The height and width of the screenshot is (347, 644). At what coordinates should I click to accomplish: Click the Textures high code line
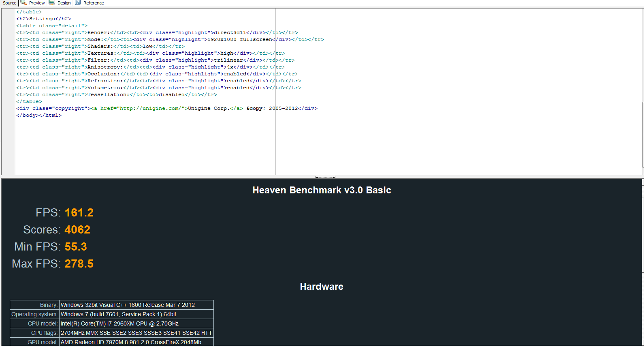pyautogui.click(x=151, y=53)
